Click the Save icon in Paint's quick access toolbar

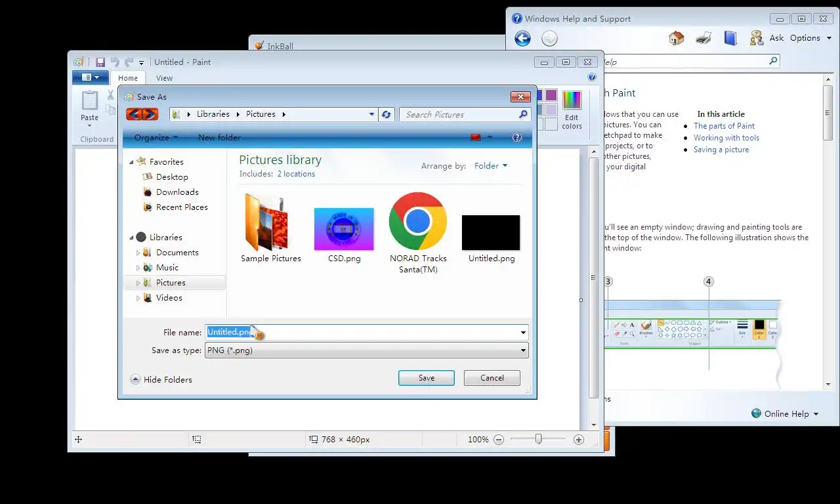coord(100,62)
